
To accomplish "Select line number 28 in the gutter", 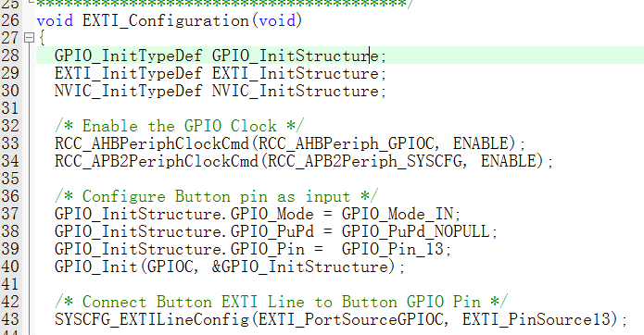I will 10,56.
